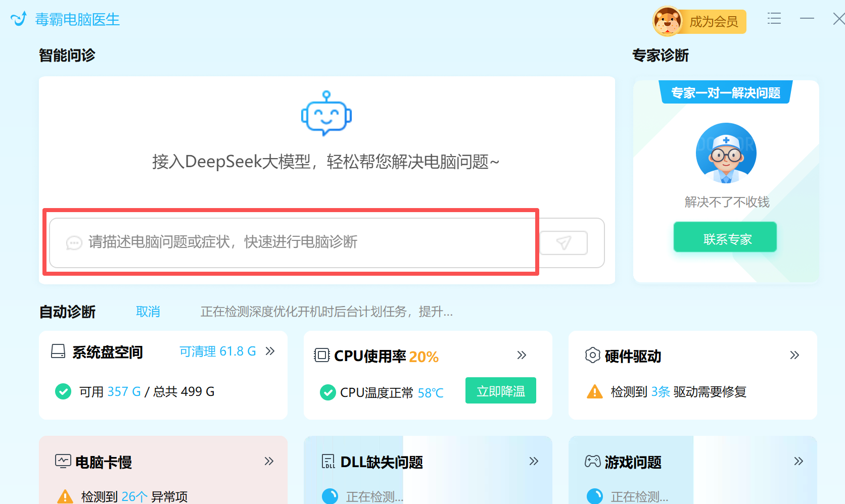Open 可清理 61.8 G link
845x504 pixels.
pos(218,351)
